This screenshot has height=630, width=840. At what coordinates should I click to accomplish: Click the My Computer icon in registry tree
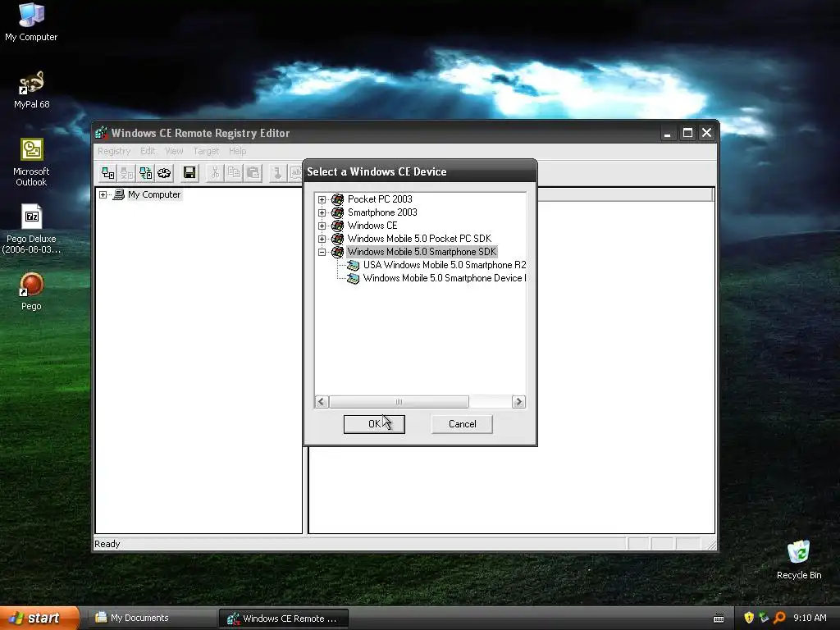pos(119,194)
